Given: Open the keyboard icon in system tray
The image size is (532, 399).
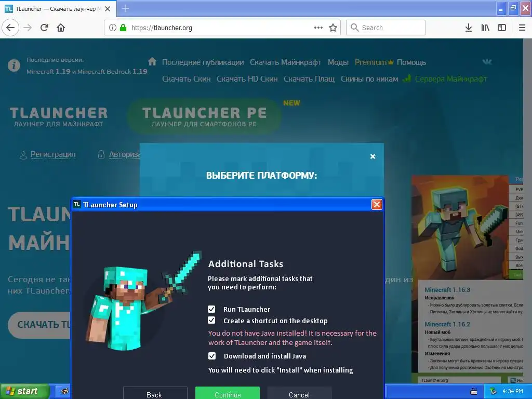Looking at the screenshot, I should (x=474, y=392).
